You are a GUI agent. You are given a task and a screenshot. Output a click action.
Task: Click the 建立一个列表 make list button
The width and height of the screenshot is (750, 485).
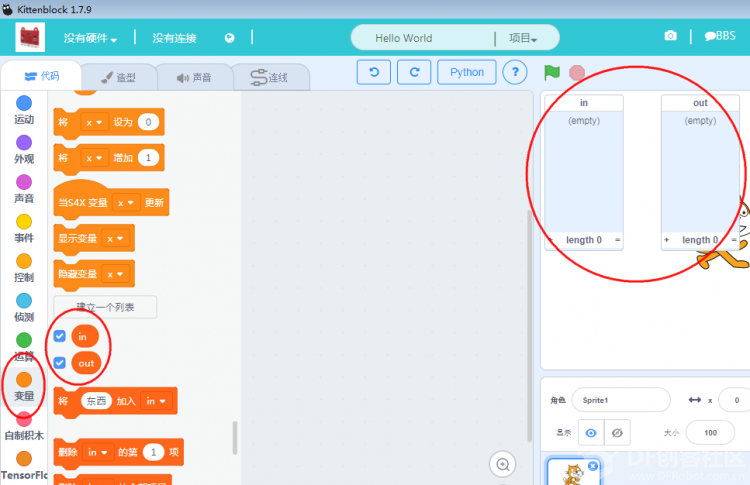[105, 307]
